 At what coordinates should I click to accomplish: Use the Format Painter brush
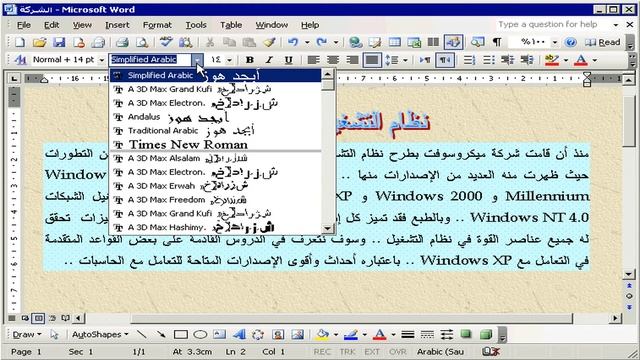[x=269, y=42]
